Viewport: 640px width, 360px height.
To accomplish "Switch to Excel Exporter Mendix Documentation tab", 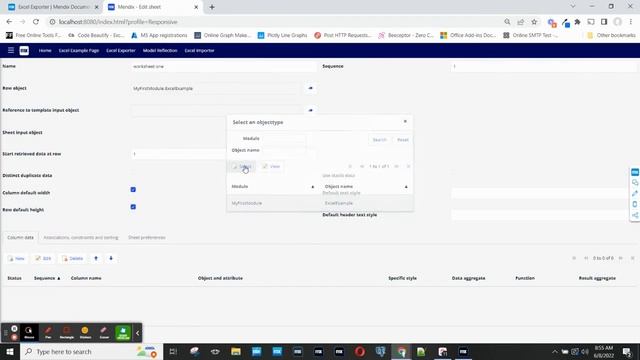I will (x=53, y=7).
